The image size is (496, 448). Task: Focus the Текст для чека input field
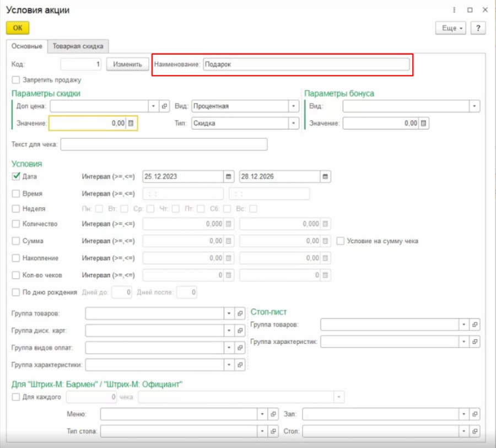click(x=164, y=144)
